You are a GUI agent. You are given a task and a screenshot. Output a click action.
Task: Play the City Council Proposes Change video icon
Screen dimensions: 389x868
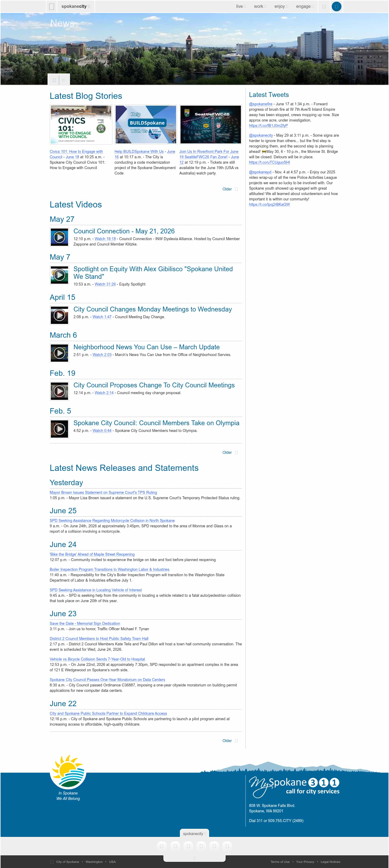[x=59, y=391]
